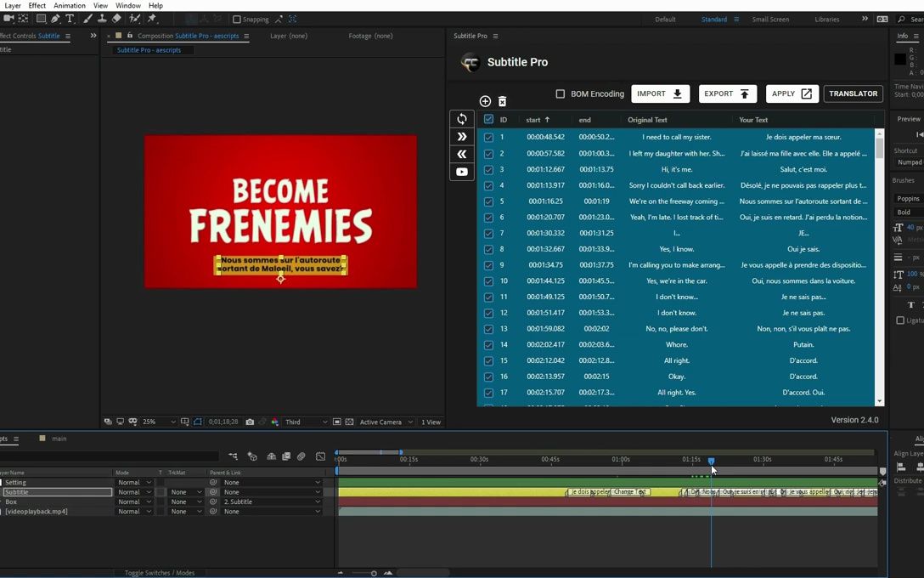Open the Active Camera dropdown

coord(383,421)
